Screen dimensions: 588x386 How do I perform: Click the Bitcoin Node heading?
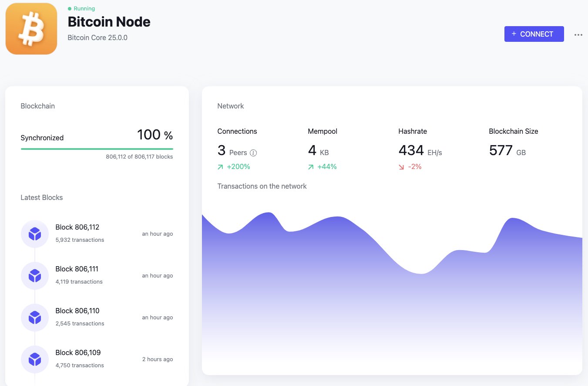tap(109, 22)
